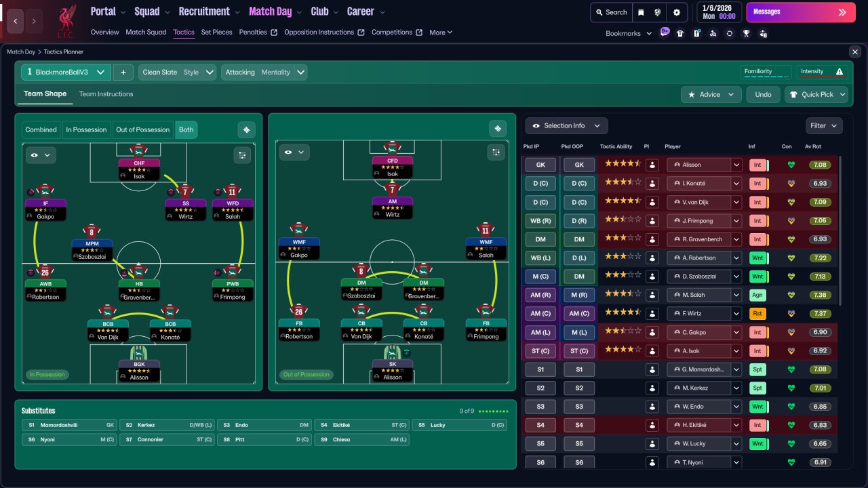Expand the Bookmarks dropdown

point(629,33)
